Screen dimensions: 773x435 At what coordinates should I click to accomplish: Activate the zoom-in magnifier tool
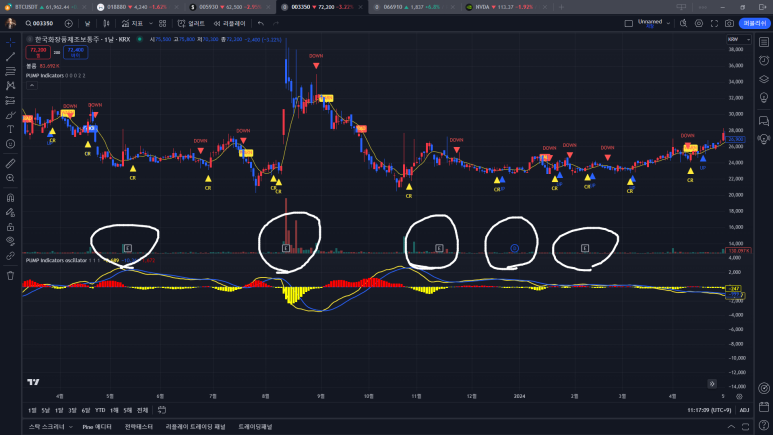10,177
